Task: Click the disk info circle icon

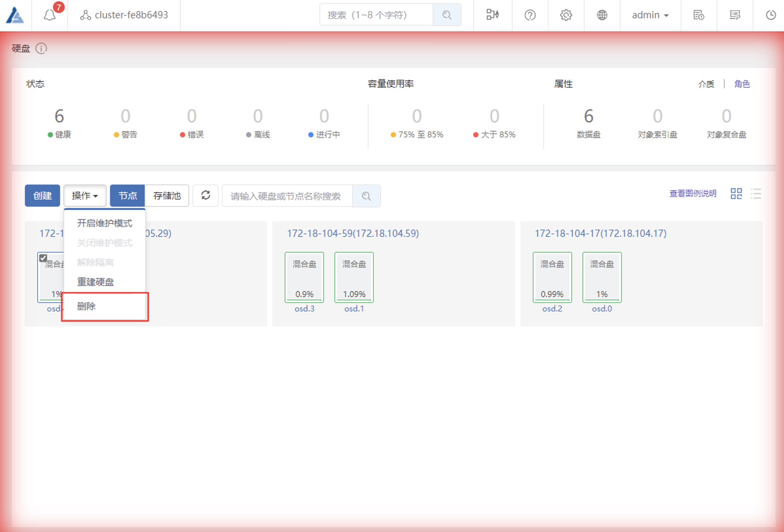Action: coord(41,49)
